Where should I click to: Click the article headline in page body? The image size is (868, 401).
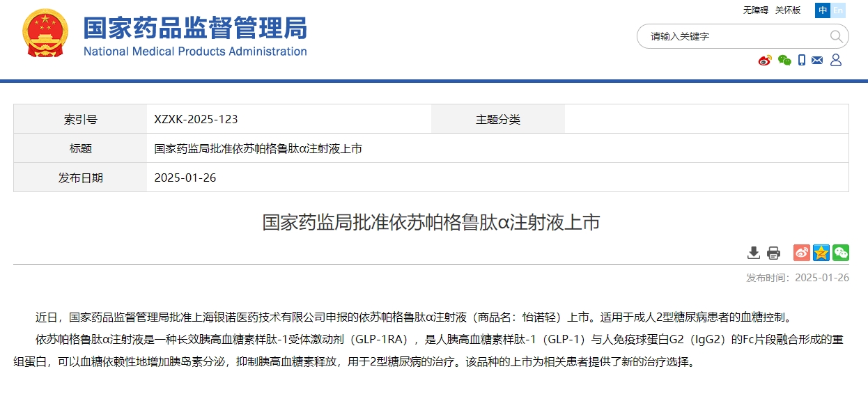(431, 223)
